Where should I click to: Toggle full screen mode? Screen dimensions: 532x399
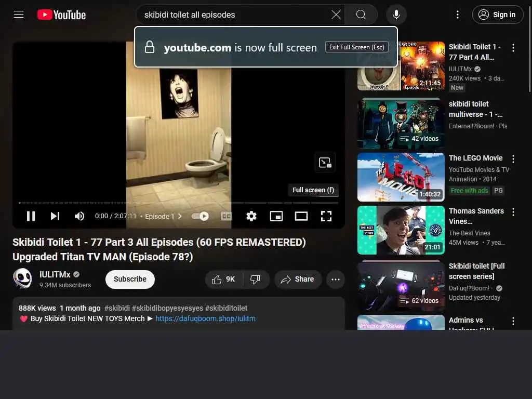click(326, 216)
